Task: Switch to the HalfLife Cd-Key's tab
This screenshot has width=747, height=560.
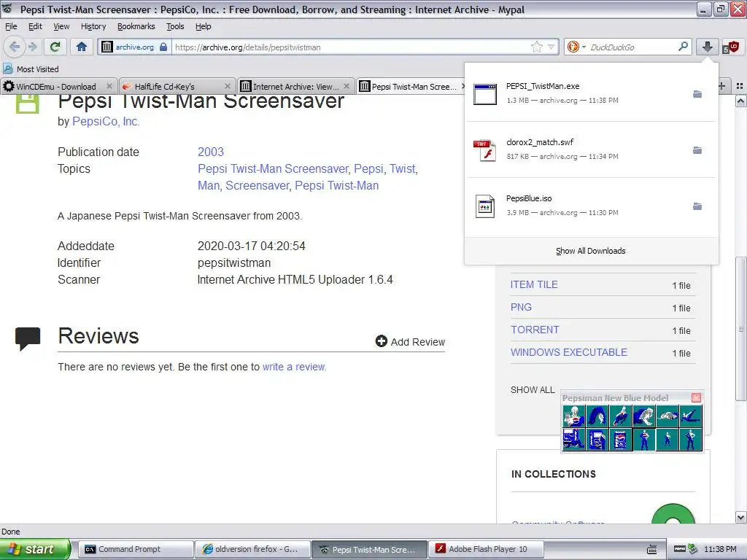Action: [x=177, y=86]
